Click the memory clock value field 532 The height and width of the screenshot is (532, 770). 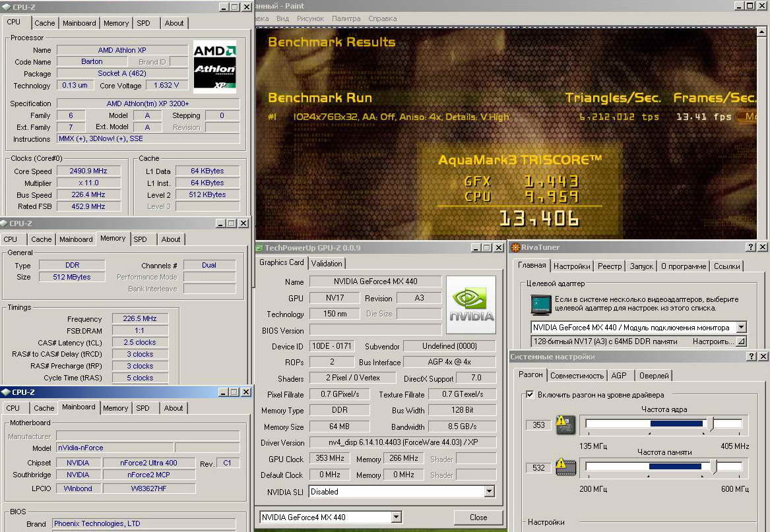click(x=538, y=467)
